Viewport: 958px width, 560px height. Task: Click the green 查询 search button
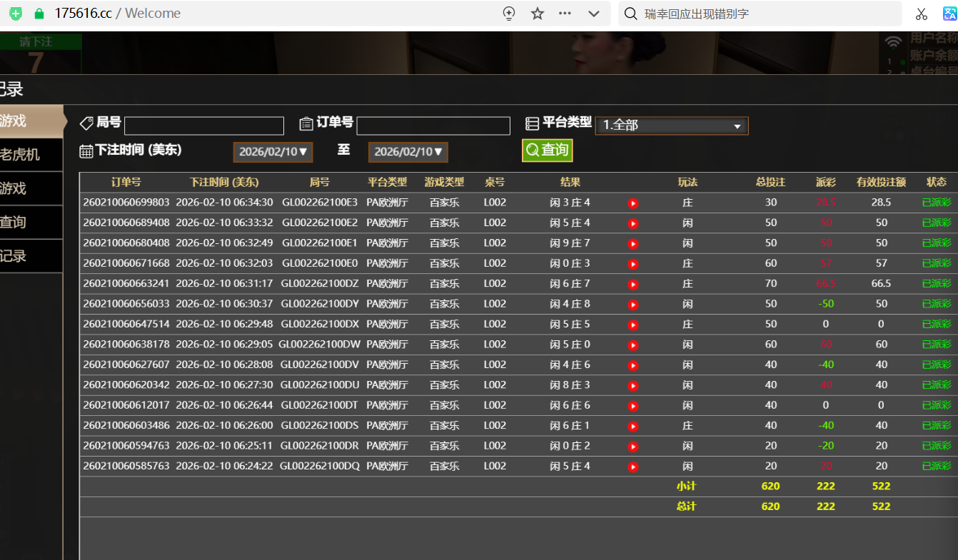(x=547, y=150)
